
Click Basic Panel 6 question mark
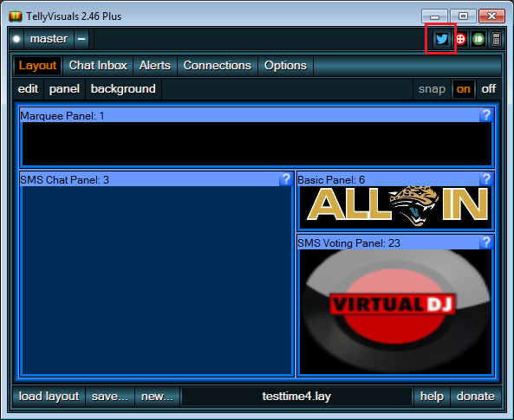486,179
